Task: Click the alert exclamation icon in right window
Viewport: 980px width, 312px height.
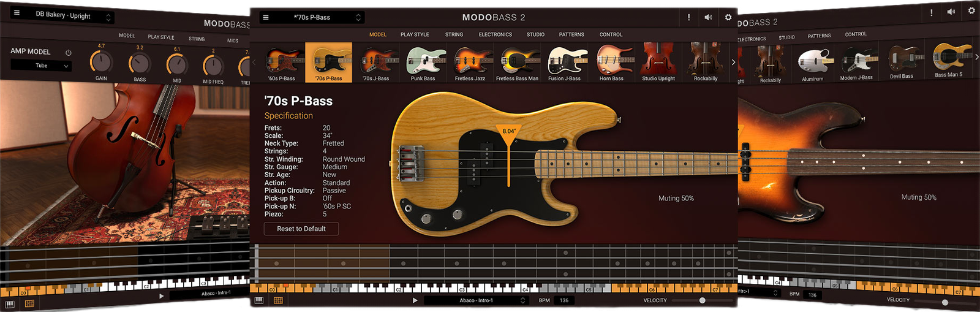Action: click(932, 12)
